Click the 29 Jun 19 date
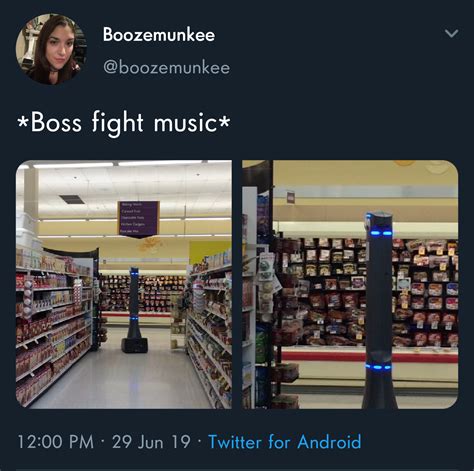 pyautogui.click(x=151, y=442)
